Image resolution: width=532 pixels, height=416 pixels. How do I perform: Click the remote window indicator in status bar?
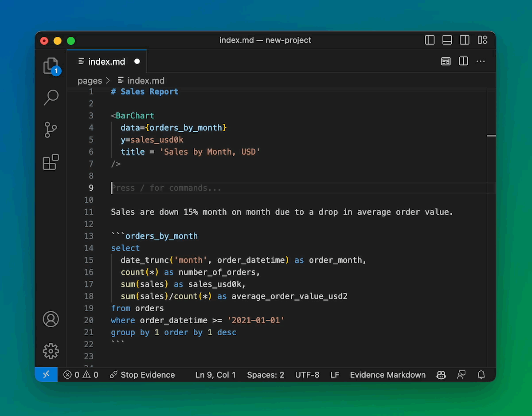point(47,375)
